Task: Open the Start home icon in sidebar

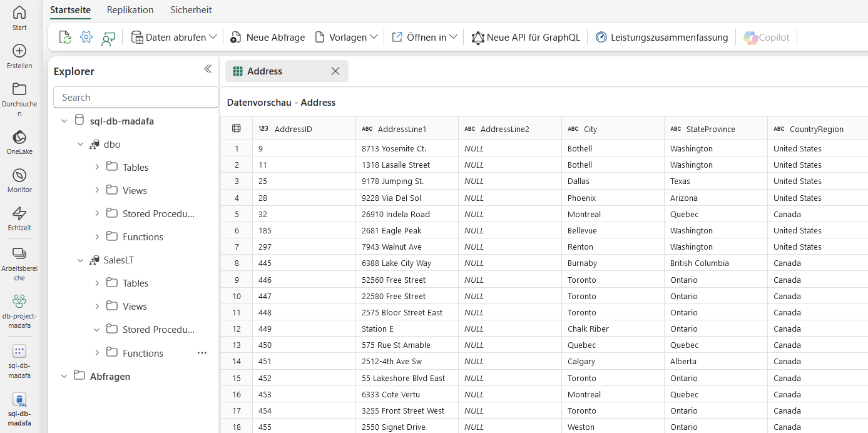Action: point(19,13)
